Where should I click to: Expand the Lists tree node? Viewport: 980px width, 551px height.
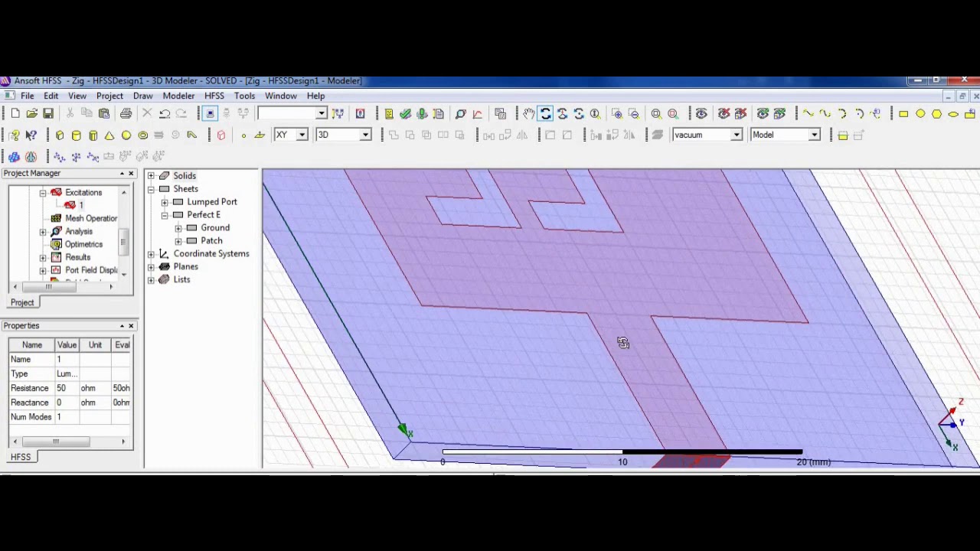click(x=151, y=280)
